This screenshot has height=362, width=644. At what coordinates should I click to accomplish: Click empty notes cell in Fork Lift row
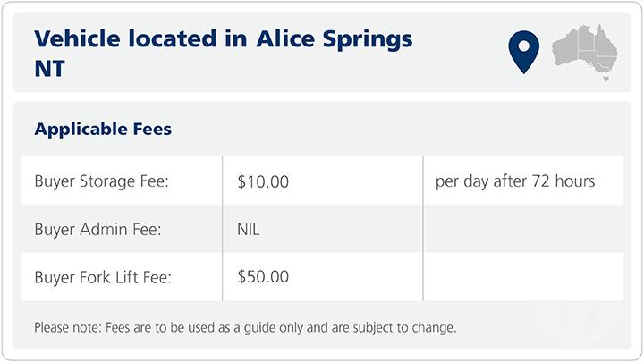click(x=522, y=277)
